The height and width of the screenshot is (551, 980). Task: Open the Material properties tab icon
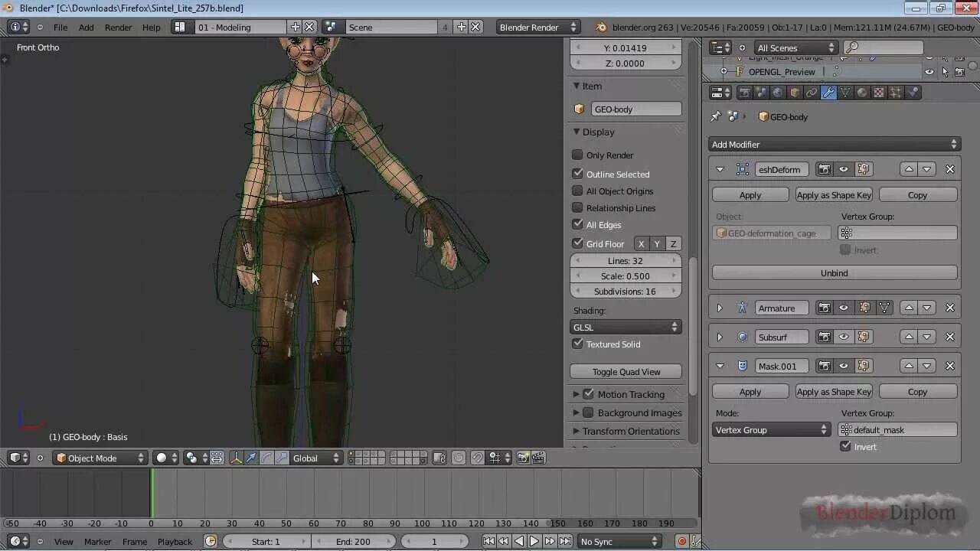click(x=862, y=93)
